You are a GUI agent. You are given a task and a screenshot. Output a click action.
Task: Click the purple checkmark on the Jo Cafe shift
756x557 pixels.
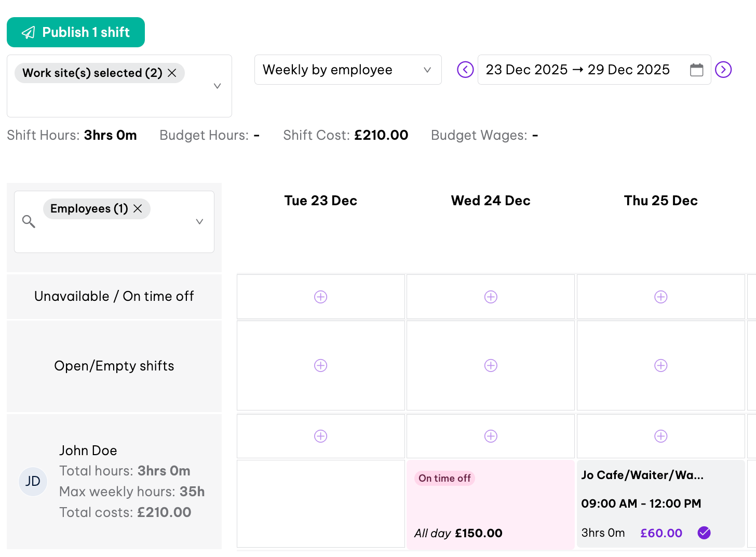pyautogui.click(x=704, y=533)
